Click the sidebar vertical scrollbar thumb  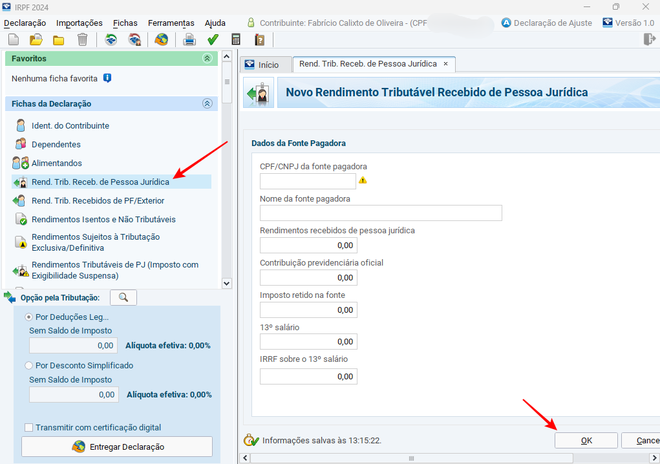tap(227, 82)
